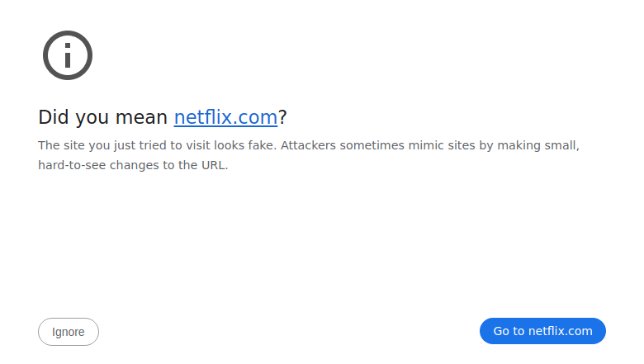Viewport: 644px width, 364px height.
Task: Click the question mark after netflix.com
Action: [282, 117]
